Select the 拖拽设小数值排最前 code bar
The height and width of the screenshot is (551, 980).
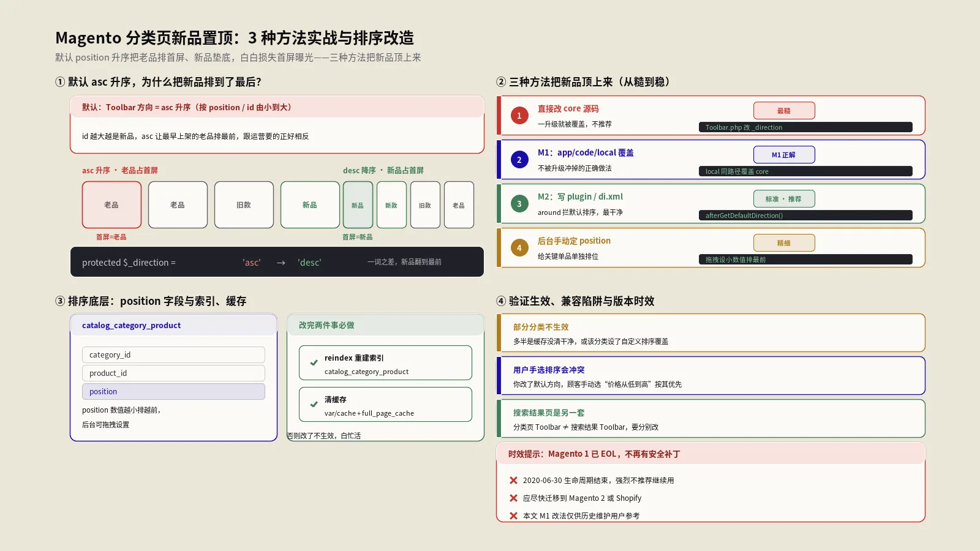805,260
